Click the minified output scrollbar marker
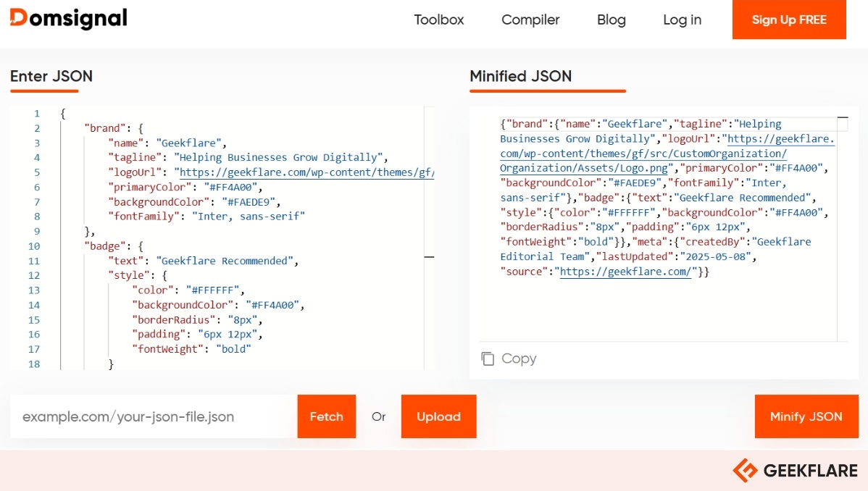This screenshot has height=491, width=868. 843,117
